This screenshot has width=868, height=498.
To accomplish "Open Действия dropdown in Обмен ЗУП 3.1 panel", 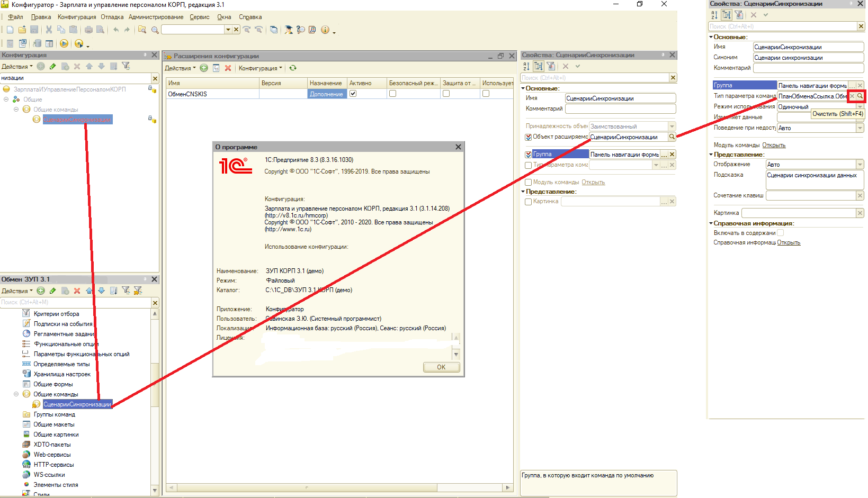I will click(17, 291).
